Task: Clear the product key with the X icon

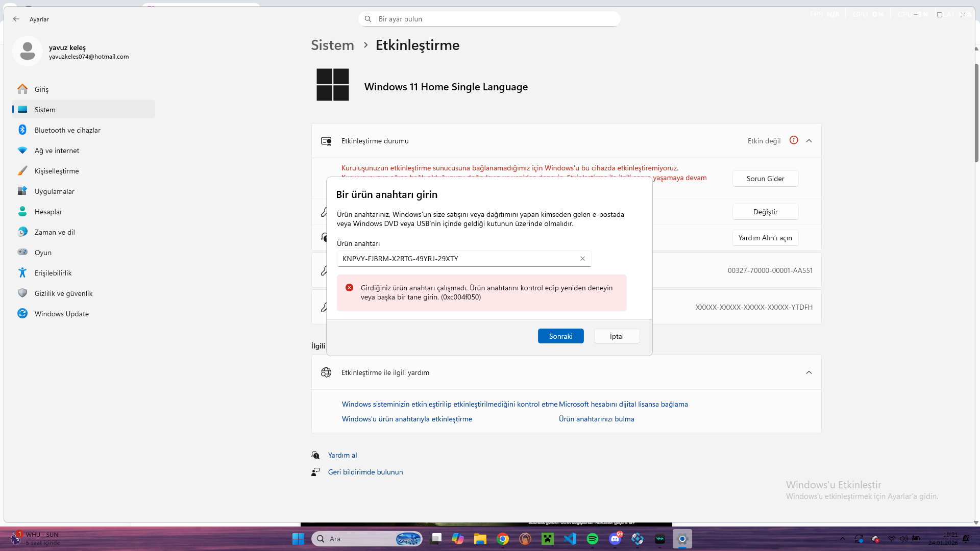Action: (x=582, y=259)
